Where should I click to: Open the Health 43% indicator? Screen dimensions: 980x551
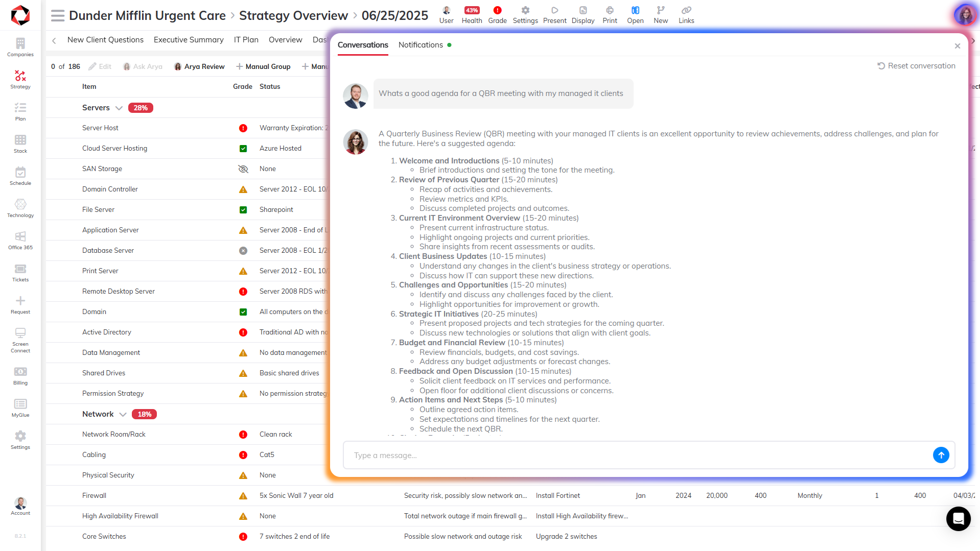(472, 15)
